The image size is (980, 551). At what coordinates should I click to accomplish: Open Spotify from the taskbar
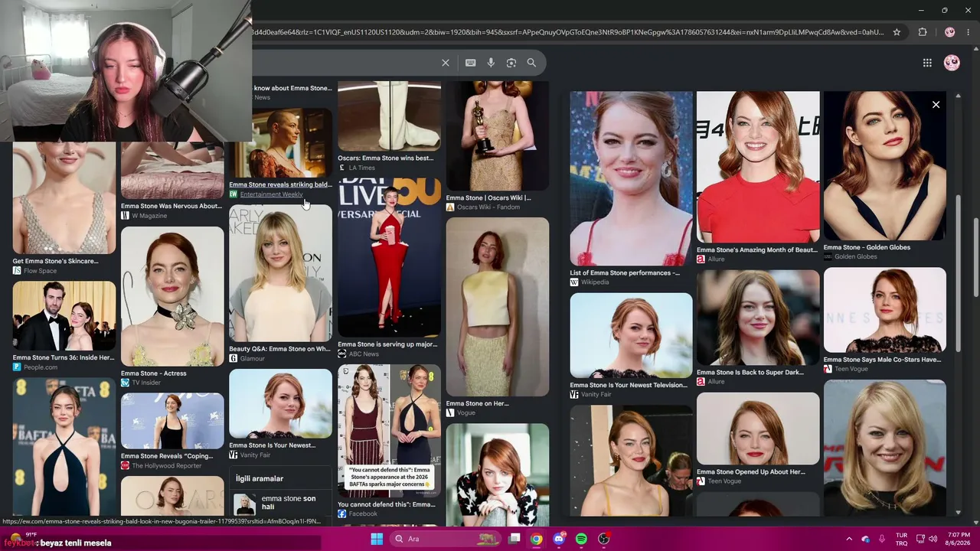click(581, 539)
